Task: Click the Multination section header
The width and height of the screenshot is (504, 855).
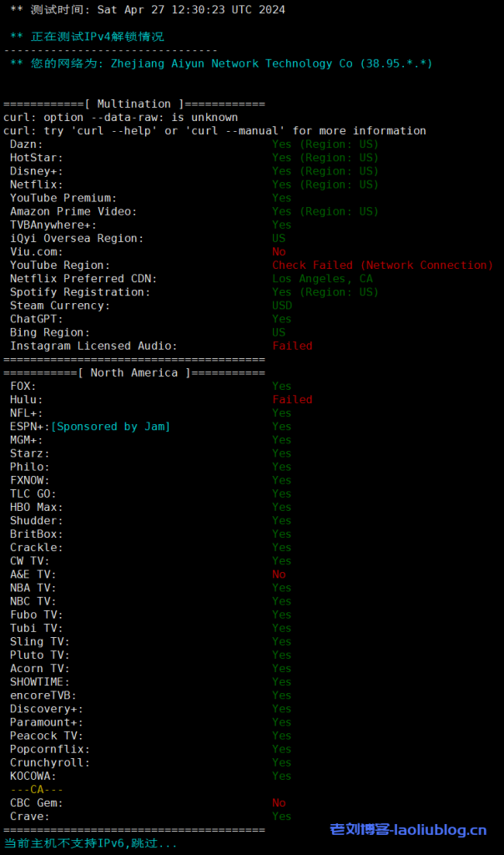Action: (134, 104)
